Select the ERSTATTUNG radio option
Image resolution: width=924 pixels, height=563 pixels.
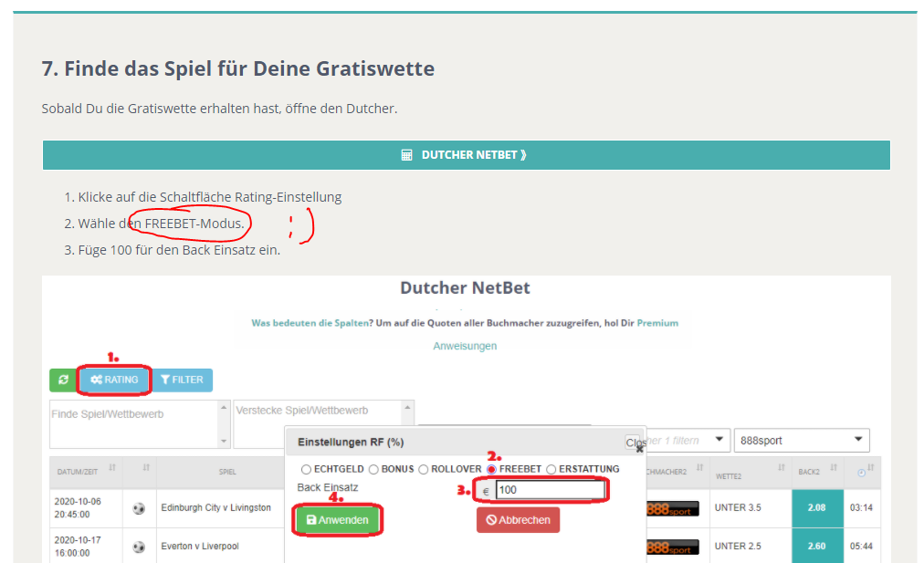(x=551, y=469)
